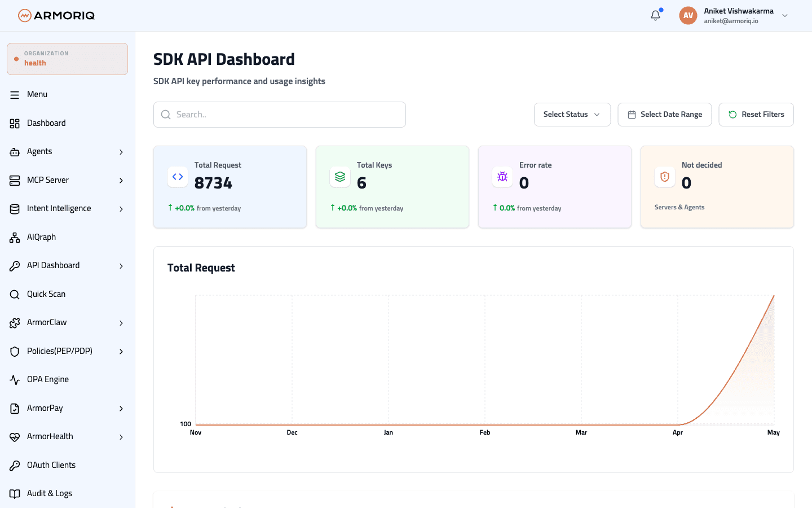Click the Policies shield icon
Screen dimensions: 812x508
pos(15,352)
